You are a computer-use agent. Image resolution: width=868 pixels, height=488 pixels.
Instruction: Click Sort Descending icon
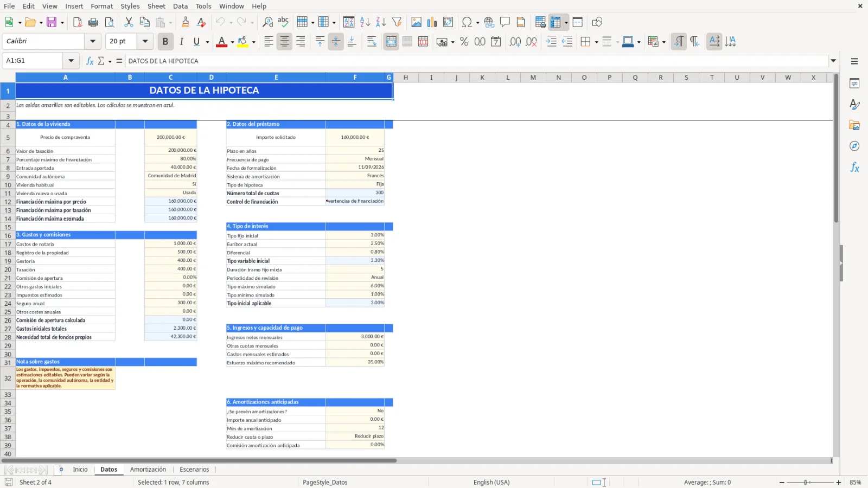point(381,22)
